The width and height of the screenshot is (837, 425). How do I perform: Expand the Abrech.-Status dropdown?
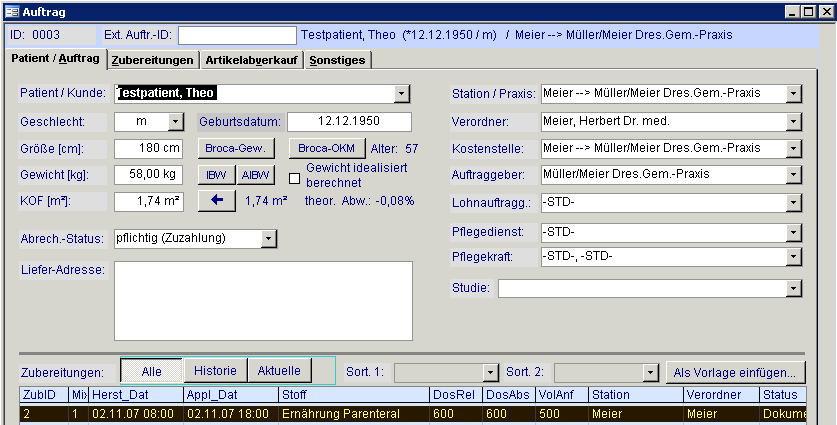(x=269, y=239)
